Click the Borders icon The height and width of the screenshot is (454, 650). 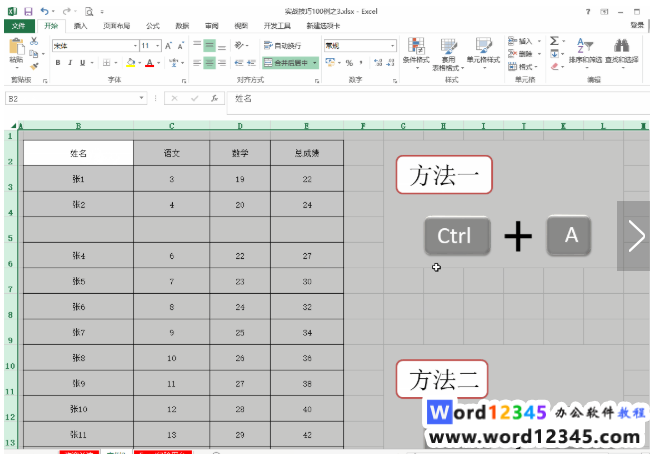pyautogui.click(x=107, y=63)
